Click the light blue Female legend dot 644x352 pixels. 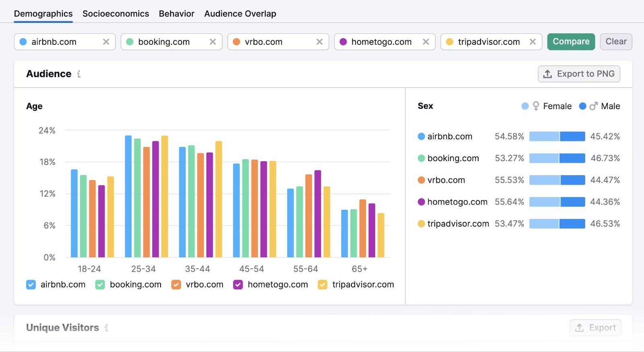[x=525, y=106]
